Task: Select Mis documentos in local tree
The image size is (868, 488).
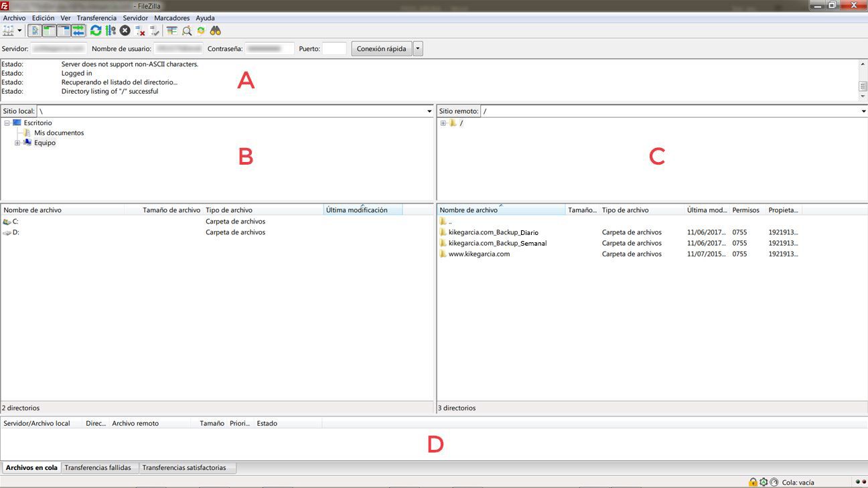Action: (59, 133)
